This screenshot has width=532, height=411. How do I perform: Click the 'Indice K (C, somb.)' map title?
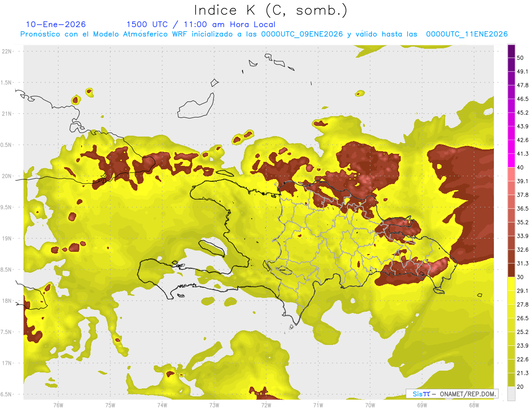pos(270,10)
